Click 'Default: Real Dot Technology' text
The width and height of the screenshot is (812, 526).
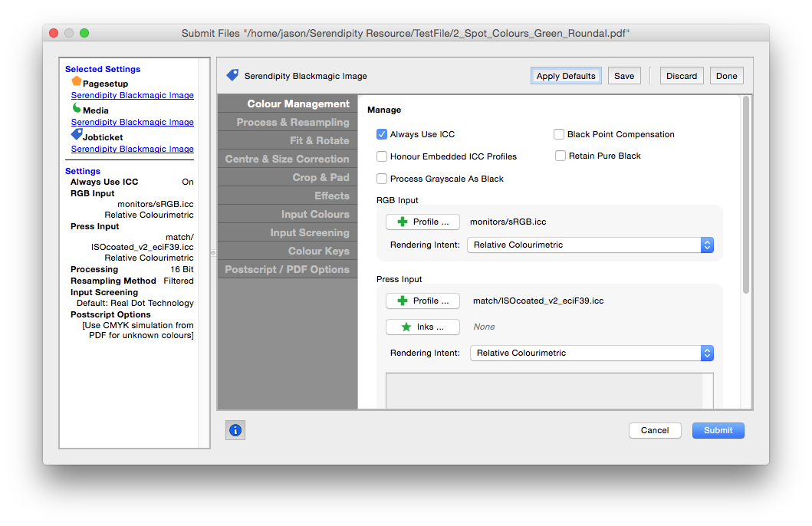point(135,303)
